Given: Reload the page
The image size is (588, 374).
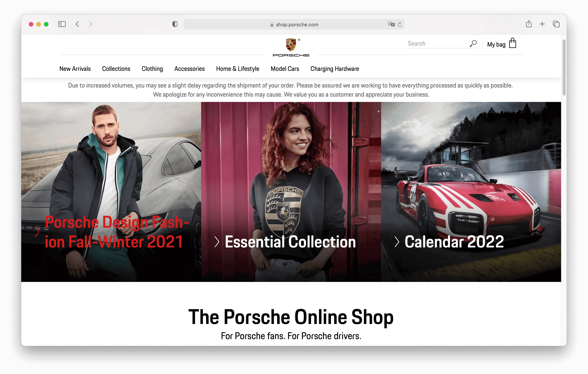Looking at the screenshot, I should [x=400, y=24].
